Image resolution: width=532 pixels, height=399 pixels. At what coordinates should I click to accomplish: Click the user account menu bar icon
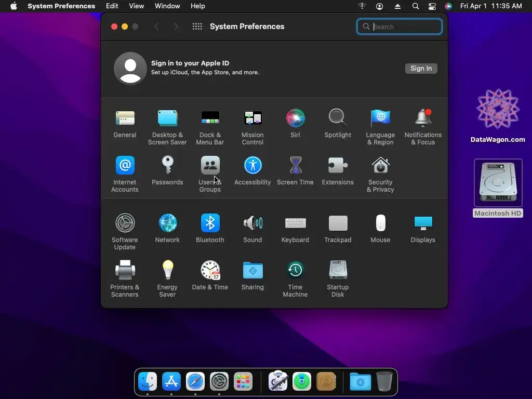(380, 6)
